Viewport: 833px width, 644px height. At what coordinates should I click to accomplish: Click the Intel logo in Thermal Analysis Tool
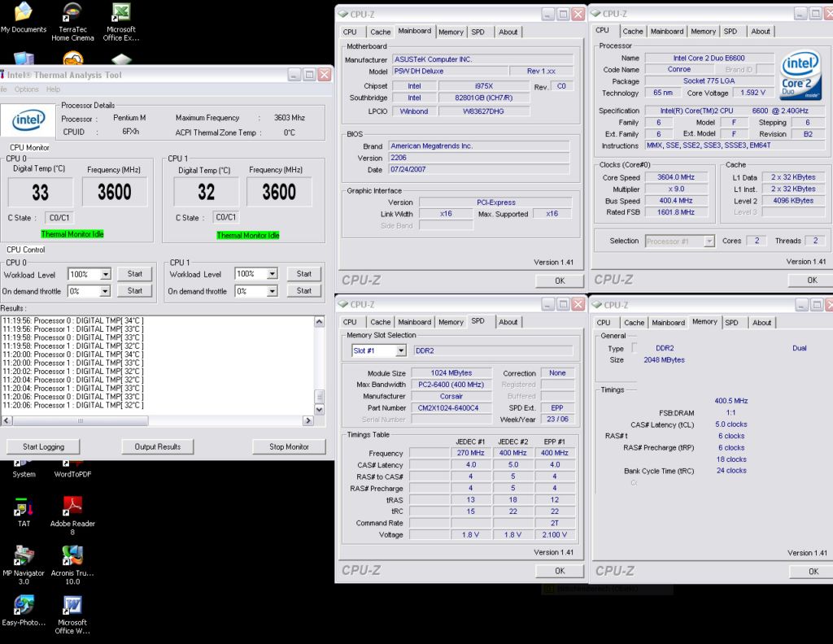(x=28, y=121)
